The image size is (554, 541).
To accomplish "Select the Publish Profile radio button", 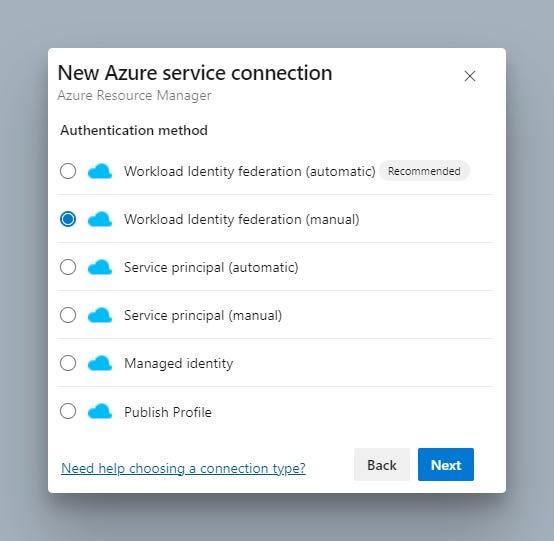I will tap(68, 411).
